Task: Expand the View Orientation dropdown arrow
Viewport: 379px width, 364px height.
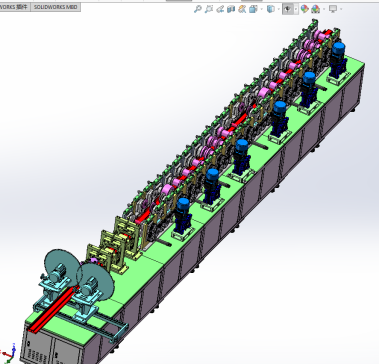Action: click(262, 9)
